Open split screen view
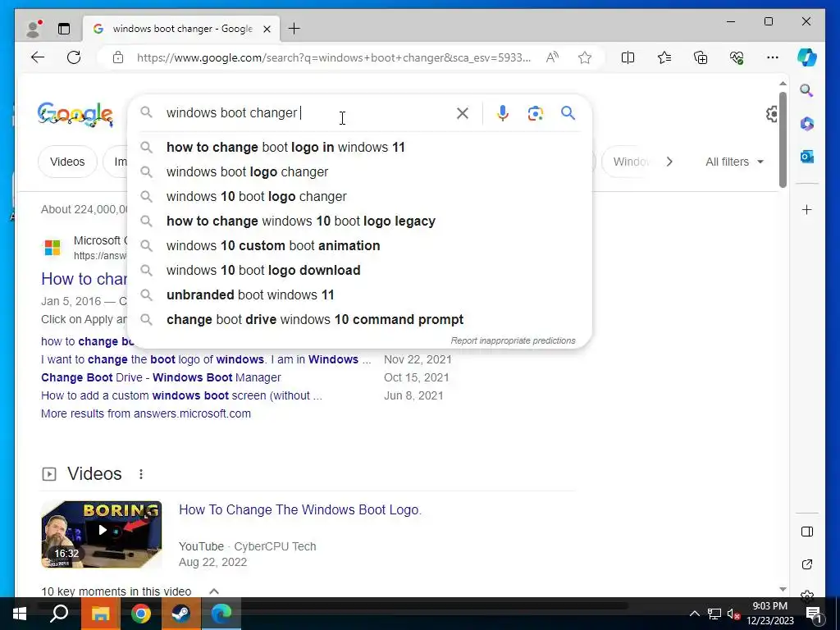Image resolution: width=840 pixels, height=630 pixels. (628, 57)
